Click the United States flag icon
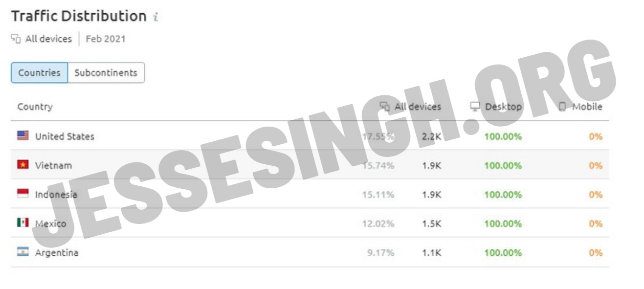Viewport: 644px width, 289px height. [23, 136]
